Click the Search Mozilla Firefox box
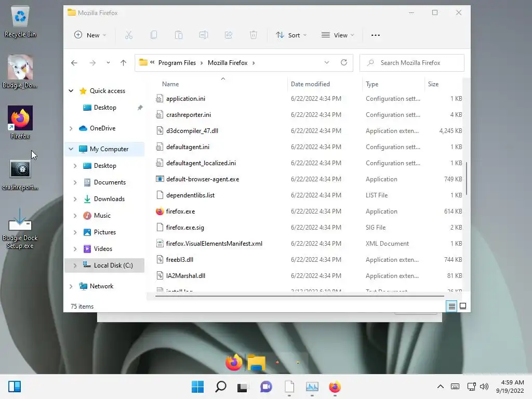 [412, 63]
